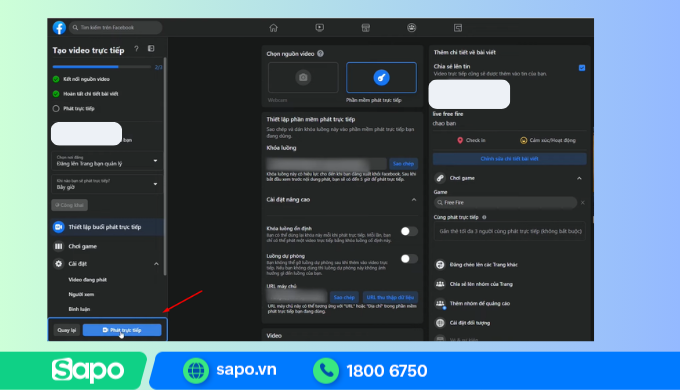Click the collapse sidebar panel icon

point(151,49)
